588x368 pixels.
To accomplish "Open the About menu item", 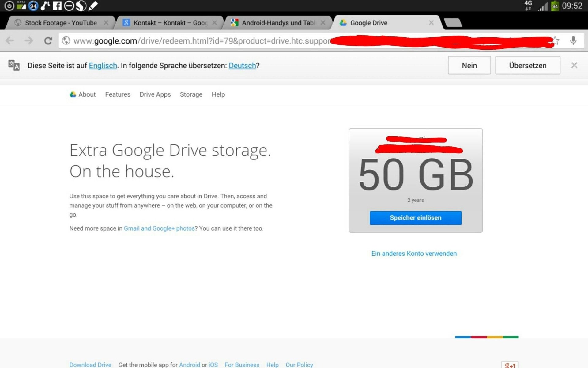I will point(87,94).
